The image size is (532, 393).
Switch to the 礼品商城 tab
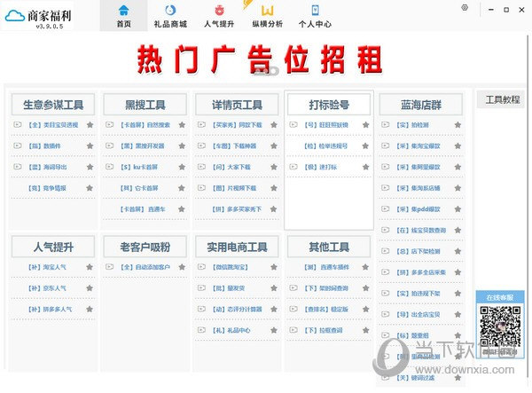coord(170,16)
